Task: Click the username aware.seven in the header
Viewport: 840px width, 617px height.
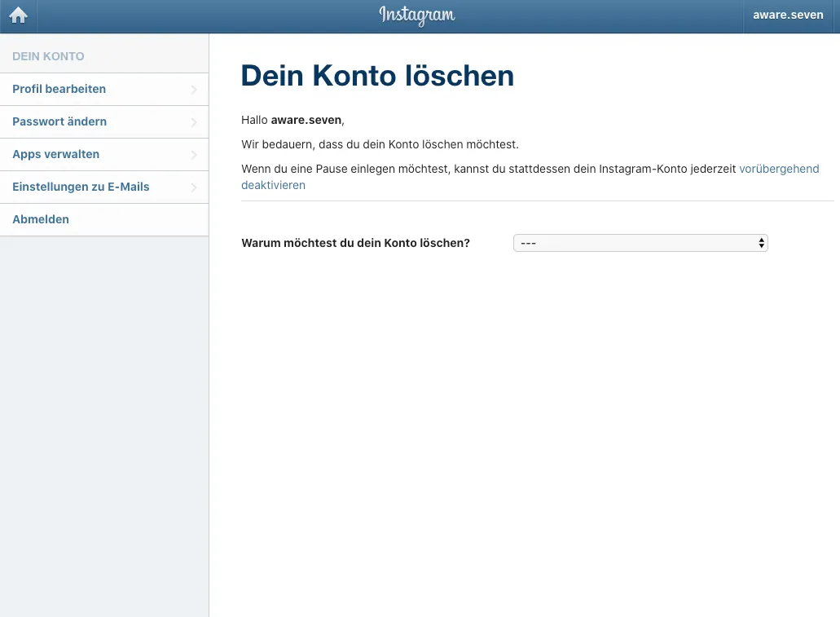Action: [787, 15]
